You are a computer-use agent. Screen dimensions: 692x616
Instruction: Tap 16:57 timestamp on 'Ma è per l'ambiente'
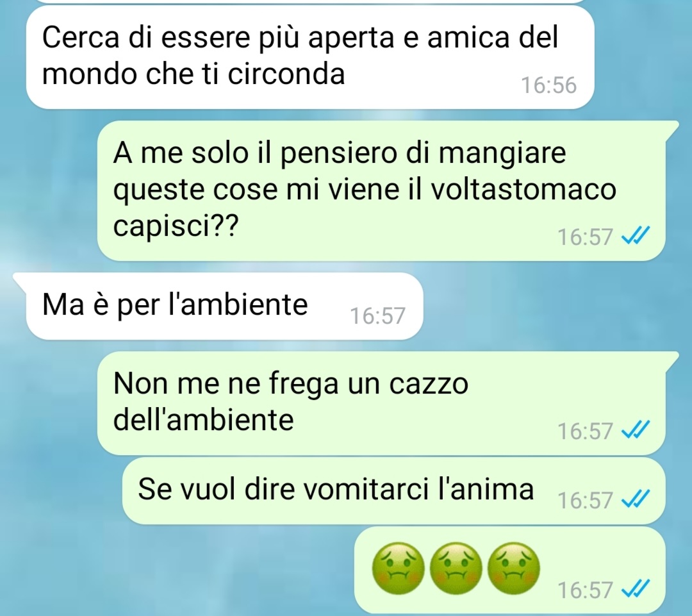point(377,316)
